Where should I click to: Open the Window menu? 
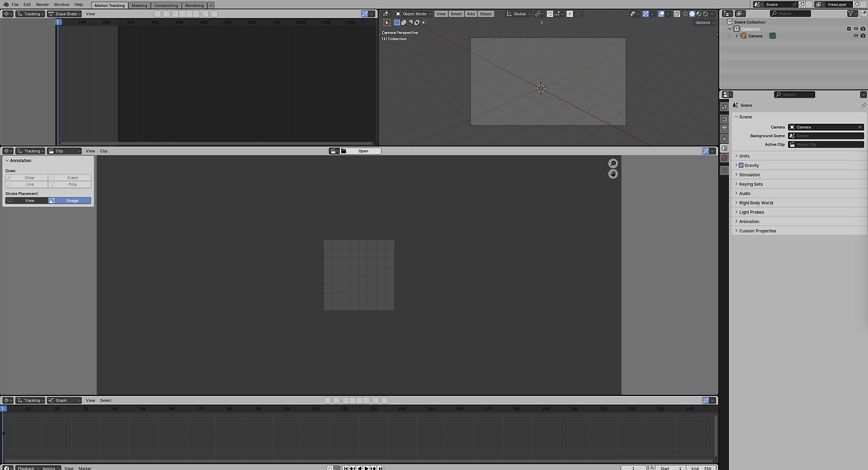(x=62, y=5)
